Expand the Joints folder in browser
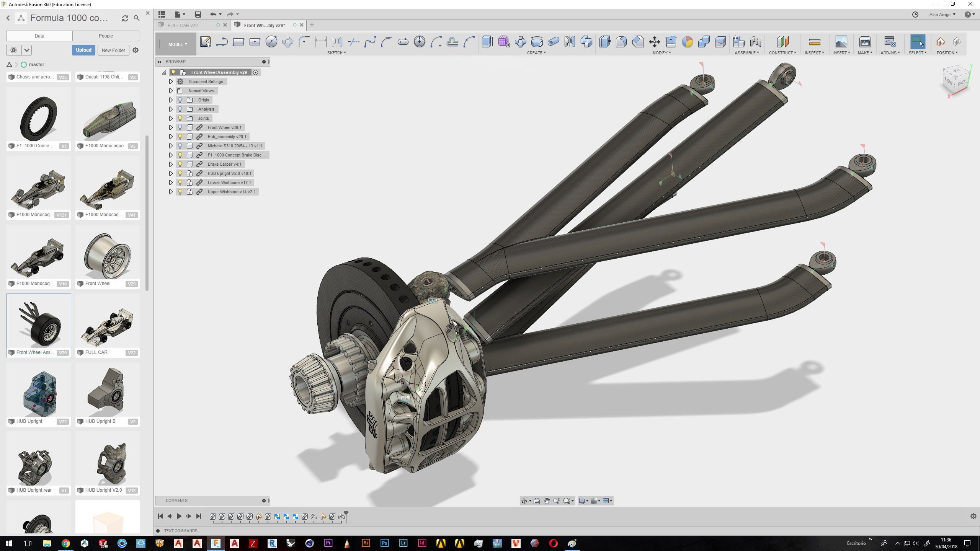 click(x=171, y=118)
